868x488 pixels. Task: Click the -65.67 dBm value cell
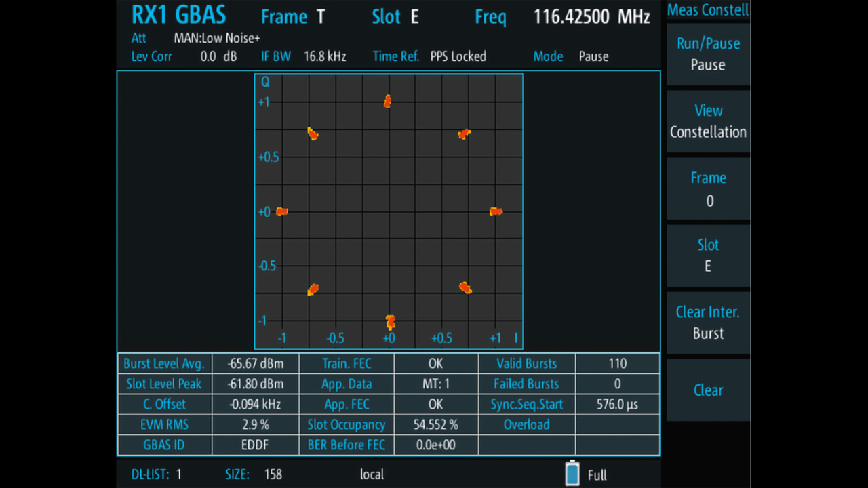(256, 363)
